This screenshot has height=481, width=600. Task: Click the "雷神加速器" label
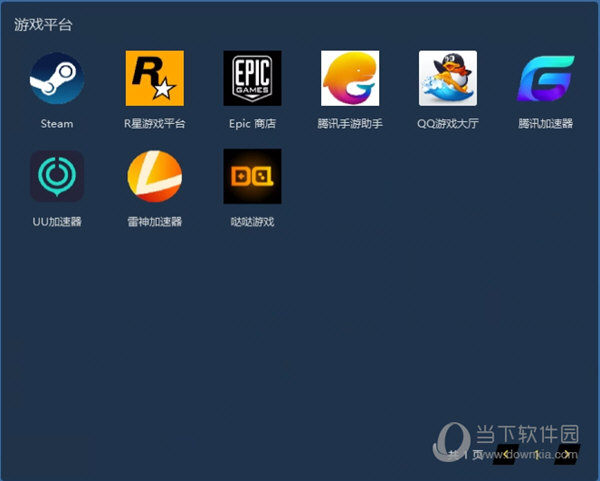pyautogui.click(x=155, y=222)
